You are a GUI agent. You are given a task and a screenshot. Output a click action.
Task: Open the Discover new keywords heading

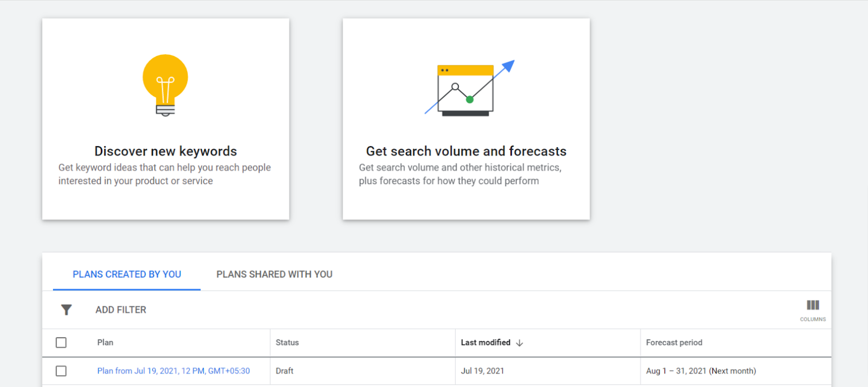coord(165,151)
